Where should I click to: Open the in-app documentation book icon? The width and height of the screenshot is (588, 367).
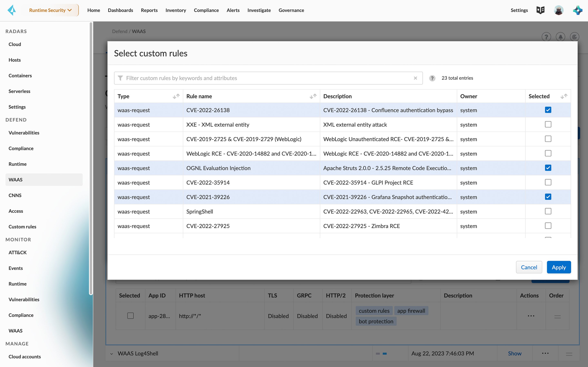tap(540, 10)
